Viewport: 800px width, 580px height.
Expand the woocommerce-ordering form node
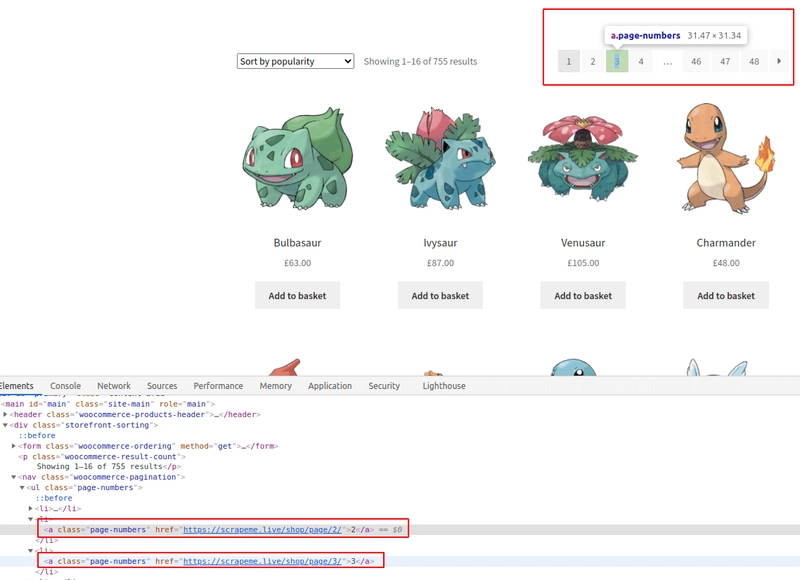(14, 446)
